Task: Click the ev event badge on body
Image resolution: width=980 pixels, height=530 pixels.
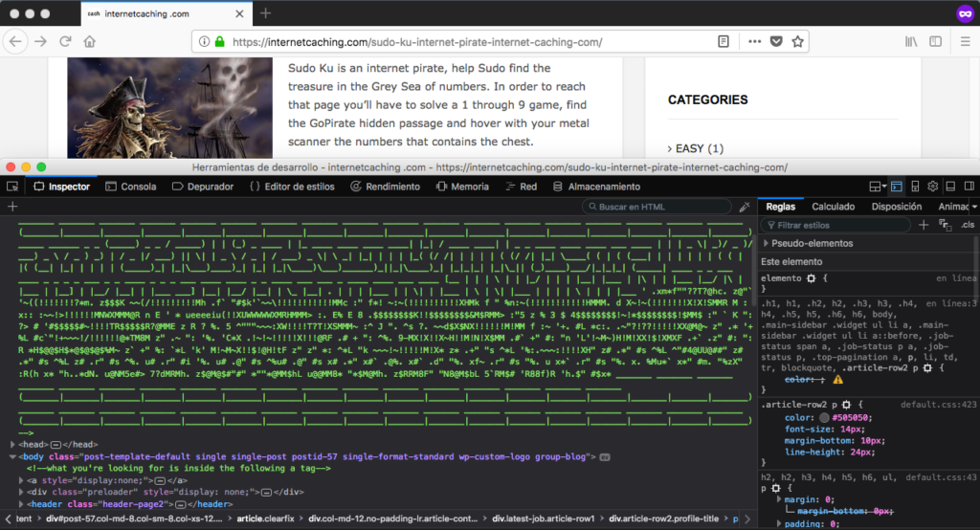Action: [605, 457]
